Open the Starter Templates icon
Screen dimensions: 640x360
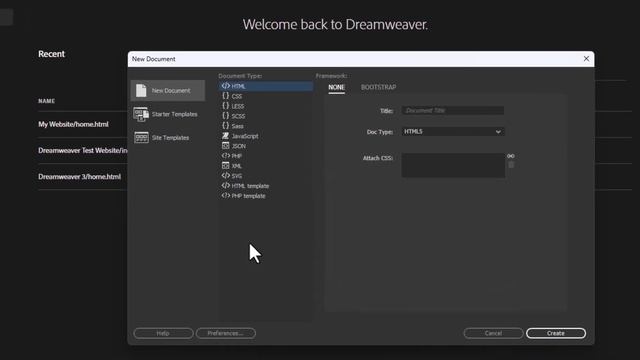[141, 114]
